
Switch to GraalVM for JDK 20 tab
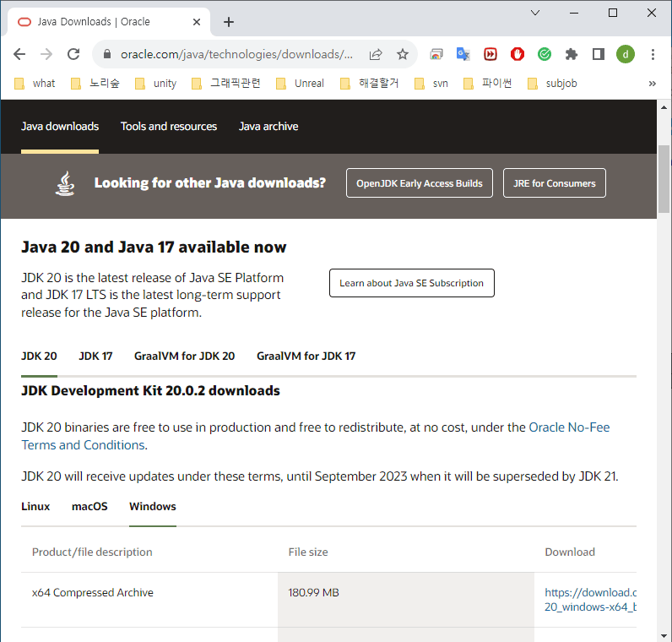pos(184,356)
